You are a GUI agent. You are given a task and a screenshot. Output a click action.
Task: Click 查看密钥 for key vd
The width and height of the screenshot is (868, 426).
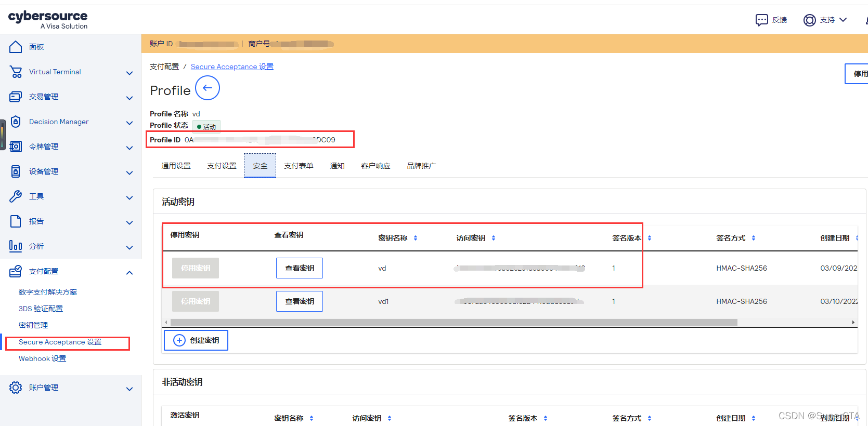point(300,268)
